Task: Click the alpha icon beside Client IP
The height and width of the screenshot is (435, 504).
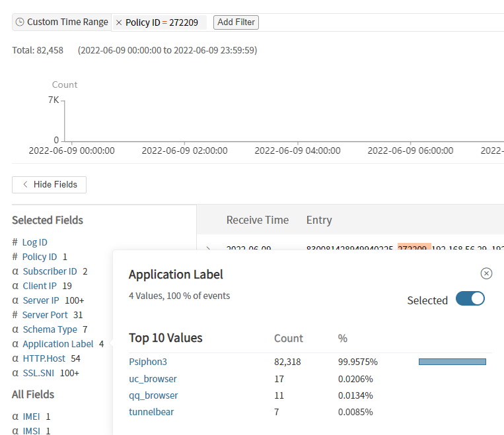Action: (x=15, y=286)
